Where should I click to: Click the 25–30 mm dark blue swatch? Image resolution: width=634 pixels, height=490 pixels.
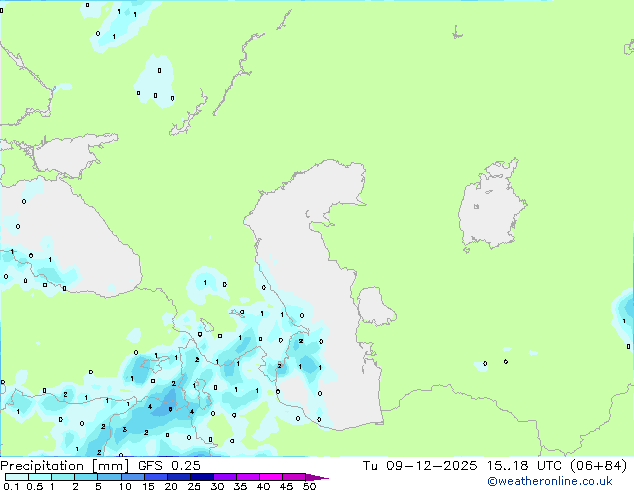pyautogui.click(x=201, y=477)
